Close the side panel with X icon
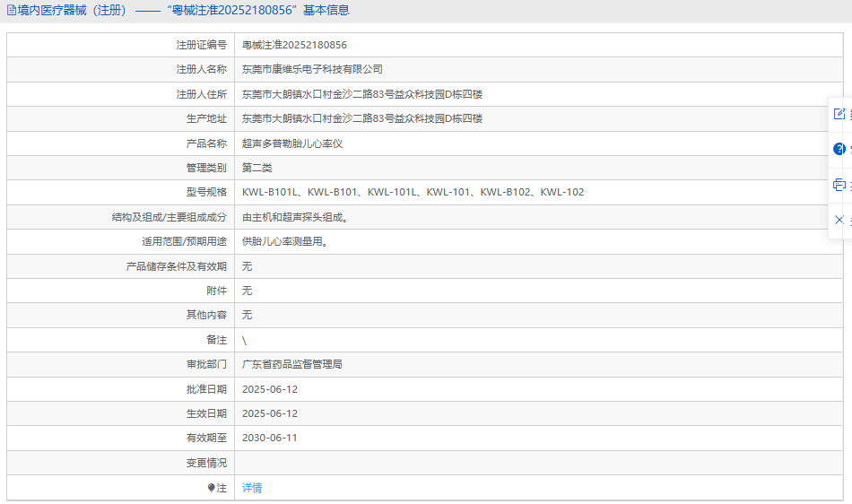This screenshot has height=504, width=852. pos(839,220)
